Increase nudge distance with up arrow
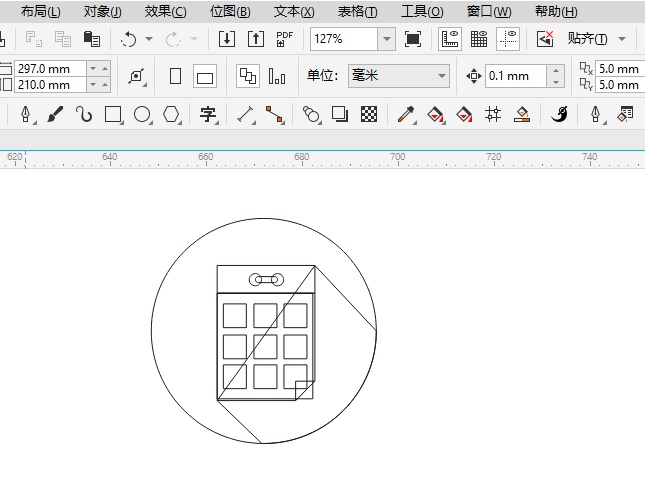Image resolution: width=645 pixels, height=500 pixels. point(556,71)
